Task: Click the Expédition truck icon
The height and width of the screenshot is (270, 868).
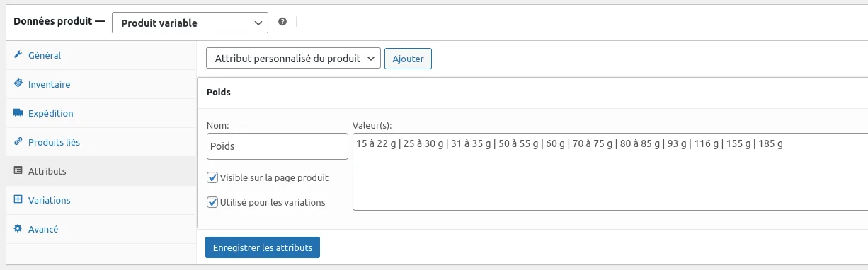Action: [18, 113]
